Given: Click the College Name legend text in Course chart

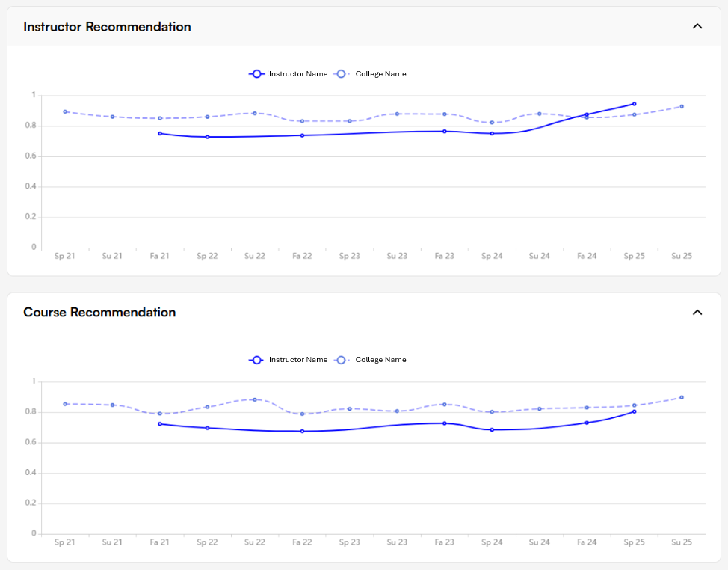Looking at the screenshot, I should (x=379, y=360).
